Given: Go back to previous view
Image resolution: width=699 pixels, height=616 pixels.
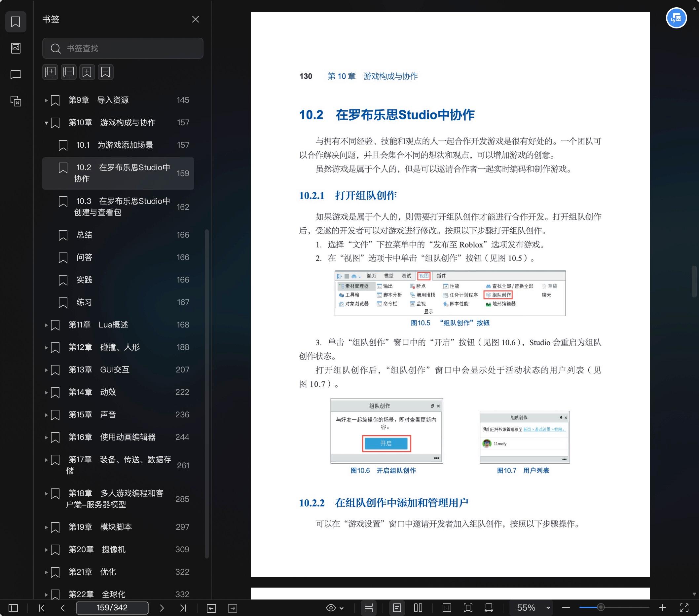Looking at the screenshot, I should coord(211,608).
